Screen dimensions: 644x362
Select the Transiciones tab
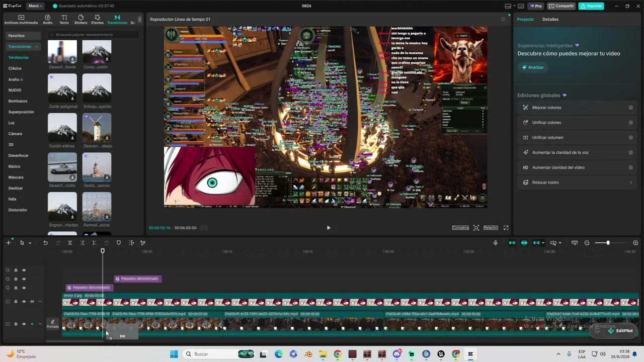pos(117,20)
